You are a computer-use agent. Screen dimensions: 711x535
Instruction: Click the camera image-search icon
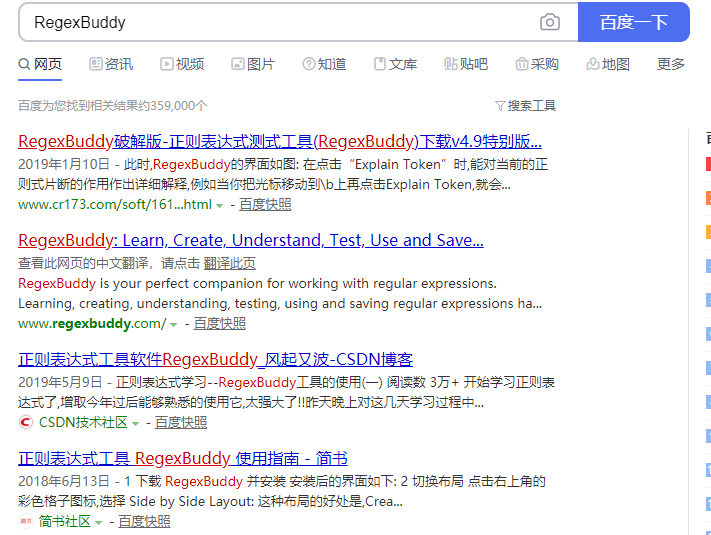click(x=550, y=22)
